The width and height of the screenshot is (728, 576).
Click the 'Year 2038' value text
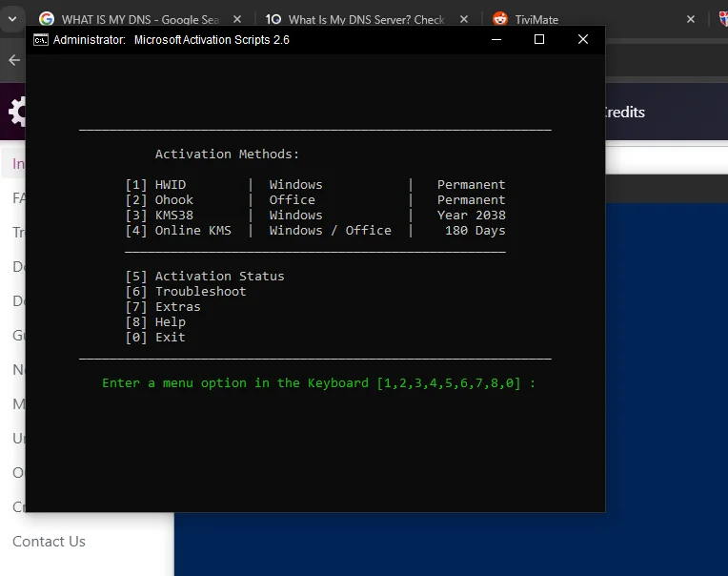coord(472,216)
